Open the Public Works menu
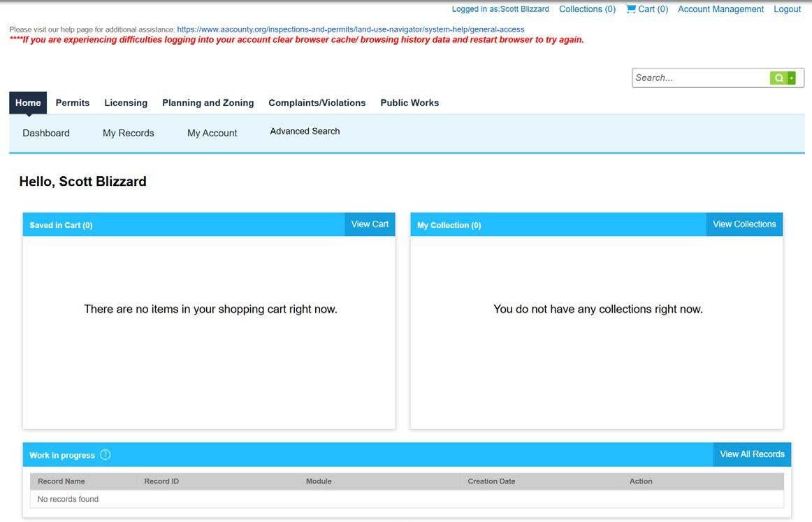Screen dimensions: 812x522 point(409,102)
